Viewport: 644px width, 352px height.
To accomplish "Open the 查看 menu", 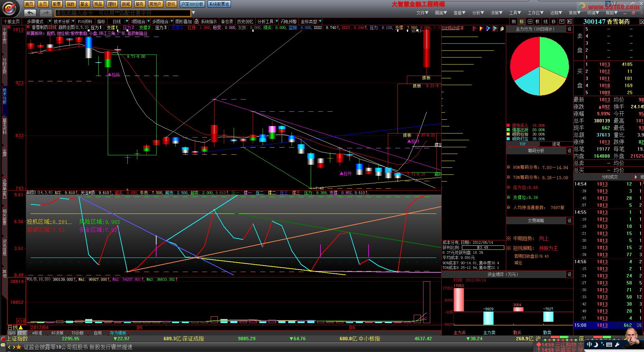I will pos(459,13).
